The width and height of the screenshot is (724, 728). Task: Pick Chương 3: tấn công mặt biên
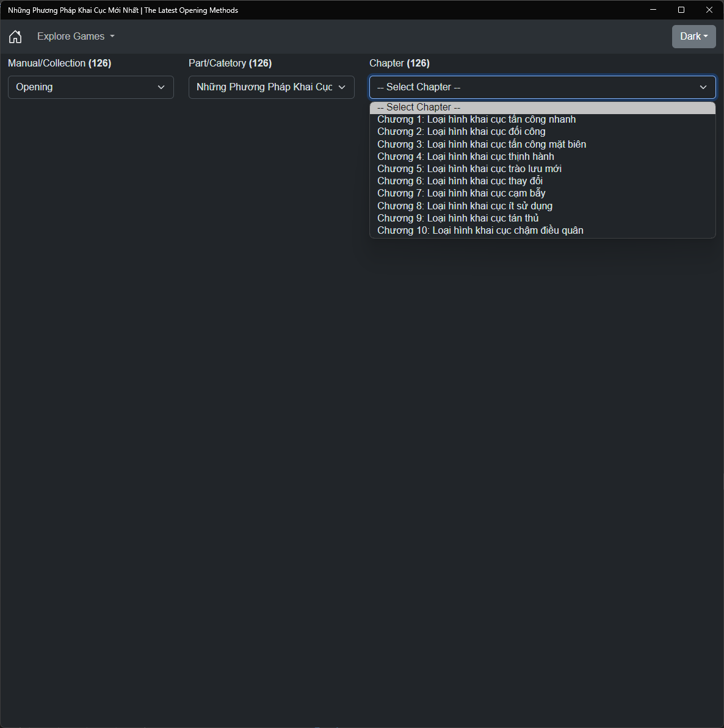[x=481, y=144]
